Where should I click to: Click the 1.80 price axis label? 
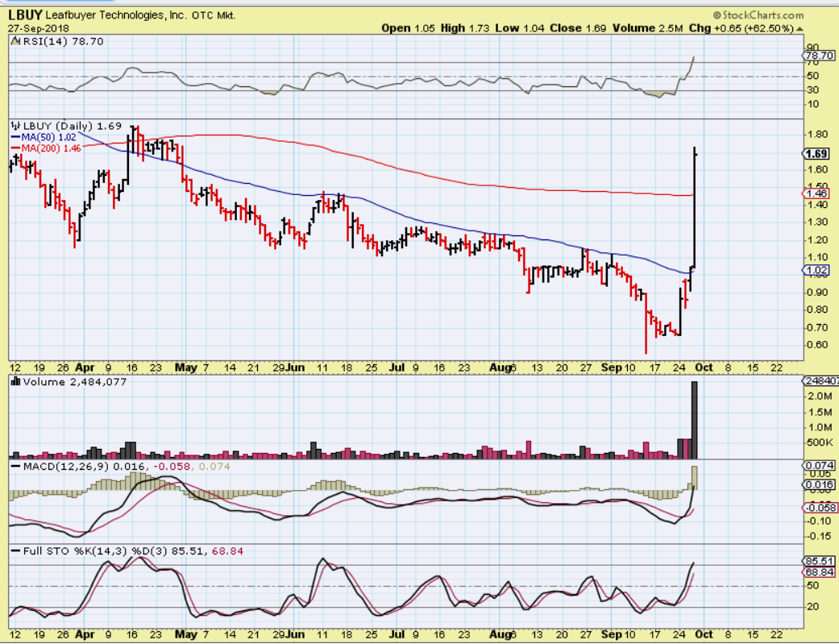point(816,135)
